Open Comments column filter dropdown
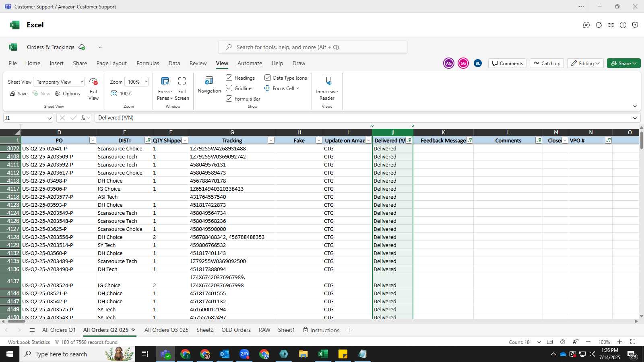 tap(539, 140)
